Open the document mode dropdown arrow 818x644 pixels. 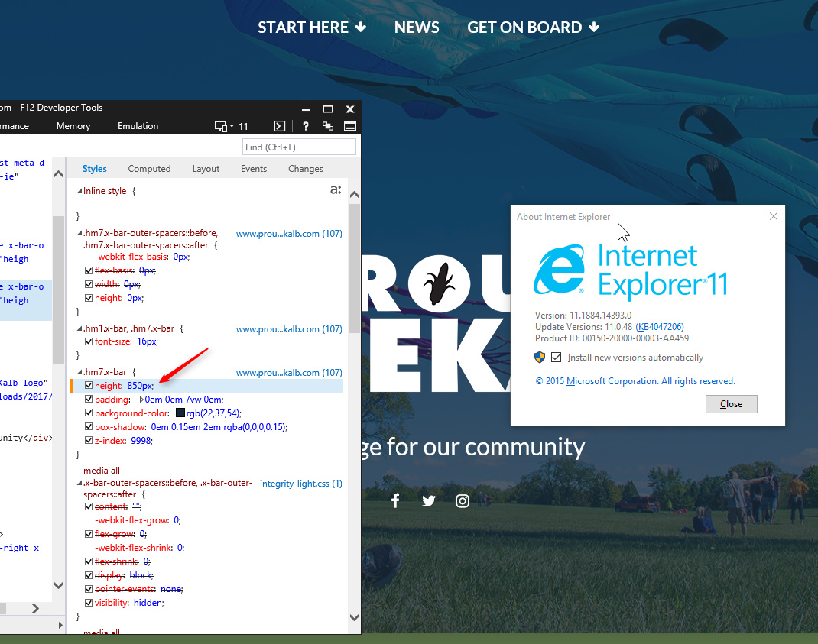tap(230, 126)
